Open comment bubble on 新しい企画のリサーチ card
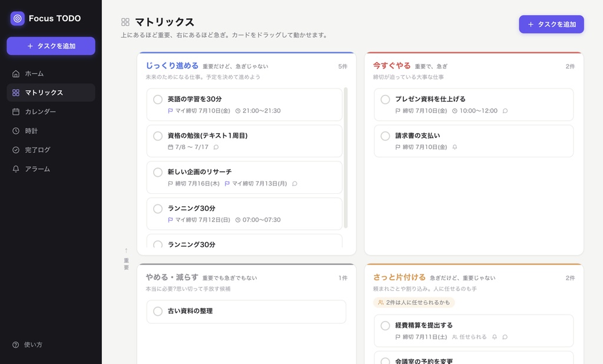The height and width of the screenshot is (364, 603). tap(294, 184)
